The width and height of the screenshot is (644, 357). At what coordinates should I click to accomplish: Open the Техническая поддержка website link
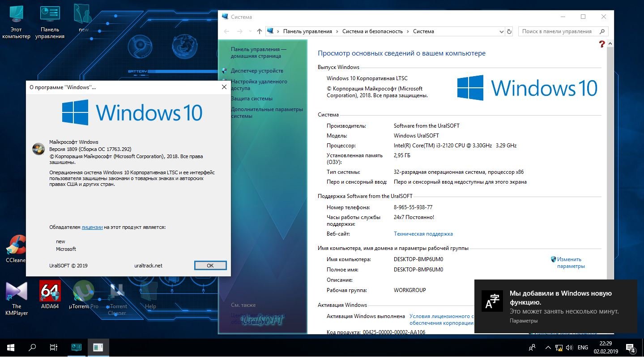click(423, 233)
